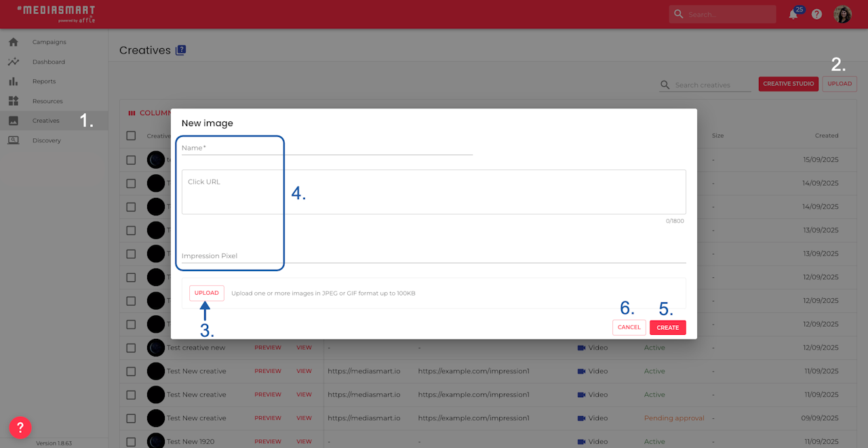The width and height of the screenshot is (868, 448).
Task: Click CREATIVE STUDIO button
Action: [x=789, y=84]
